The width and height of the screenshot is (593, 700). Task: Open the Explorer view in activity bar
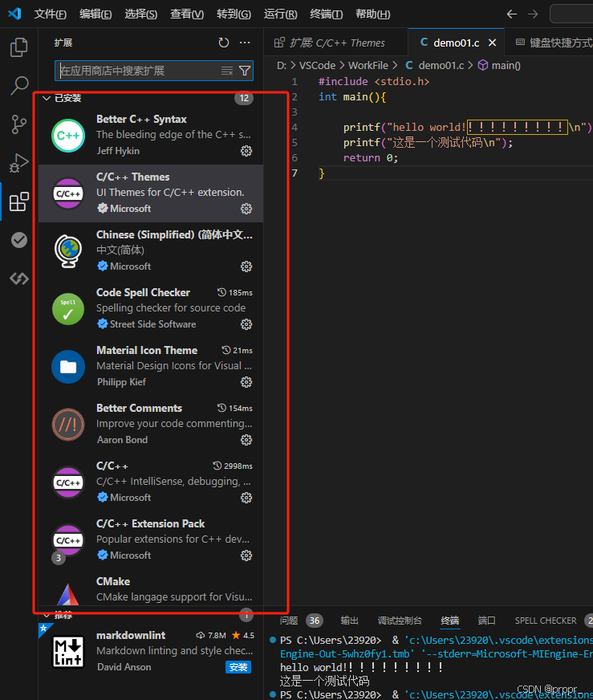point(18,47)
